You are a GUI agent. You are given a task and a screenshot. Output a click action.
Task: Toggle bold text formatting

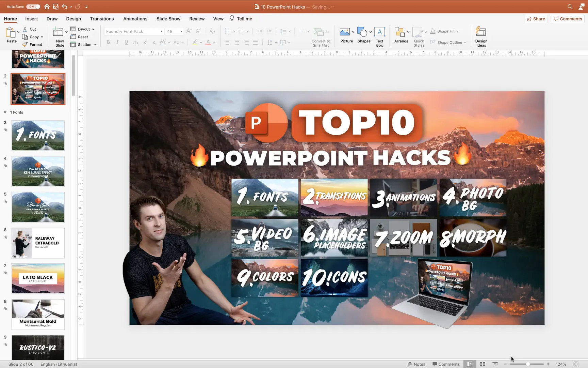[108, 42]
